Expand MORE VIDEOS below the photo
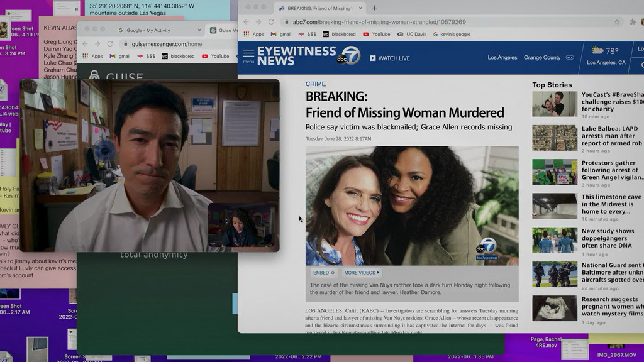Image resolution: width=644 pixels, height=362 pixels. click(362, 273)
